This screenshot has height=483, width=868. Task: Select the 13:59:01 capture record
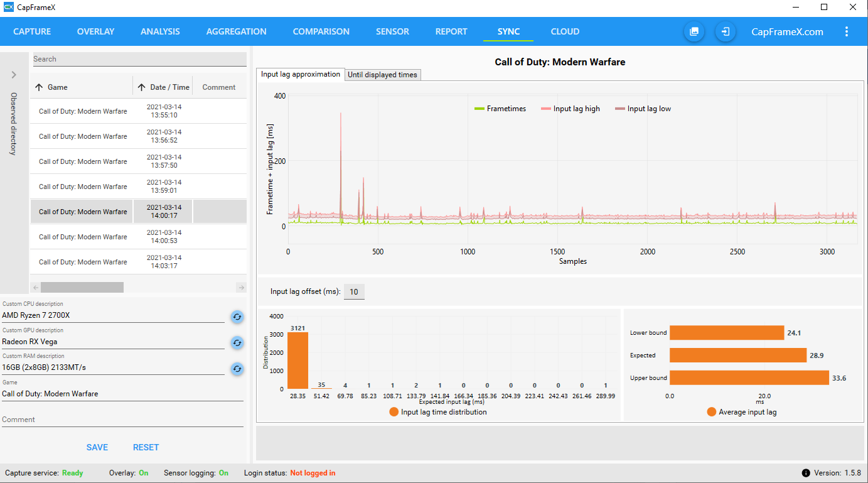click(138, 187)
